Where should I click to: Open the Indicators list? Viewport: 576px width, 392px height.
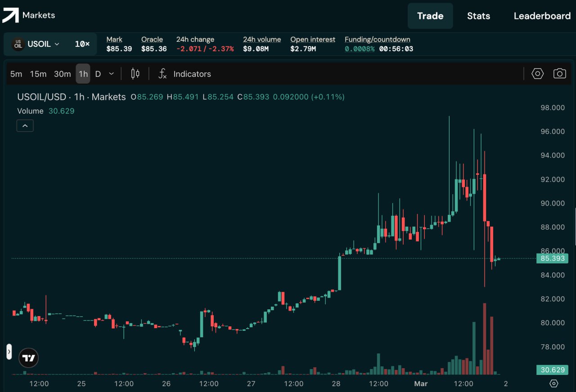pos(192,74)
